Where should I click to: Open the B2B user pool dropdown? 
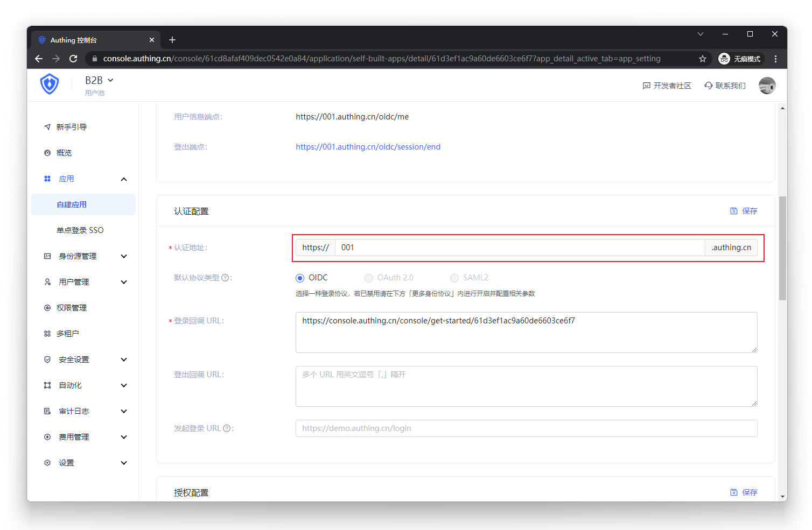click(x=99, y=80)
